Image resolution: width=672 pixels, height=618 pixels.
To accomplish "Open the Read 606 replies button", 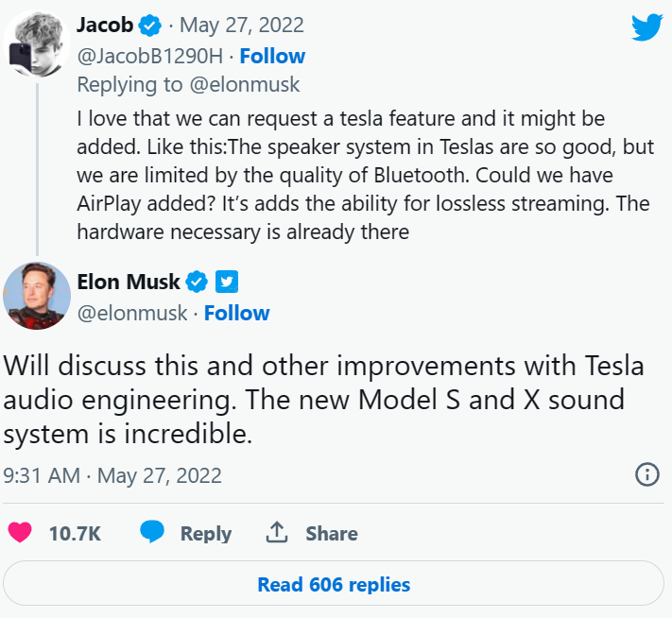I will coord(334,584).
